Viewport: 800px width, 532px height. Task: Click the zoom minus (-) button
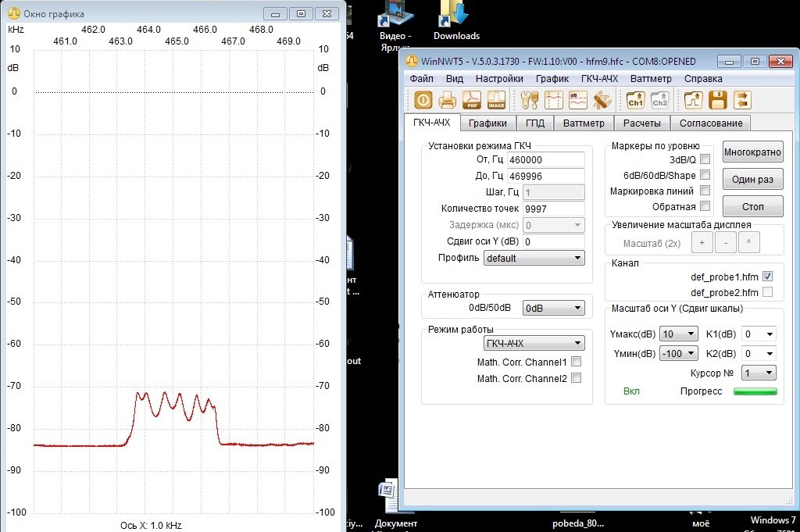click(726, 242)
